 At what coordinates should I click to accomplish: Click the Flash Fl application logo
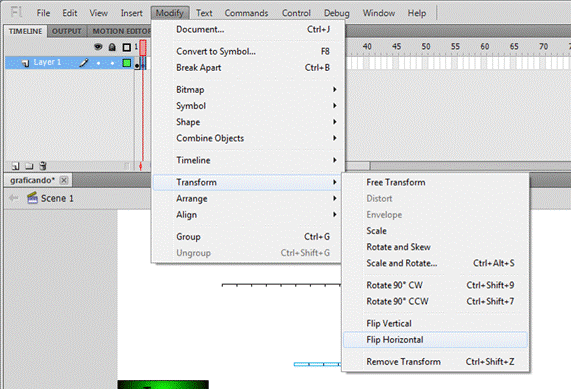(x=17, y=12)
